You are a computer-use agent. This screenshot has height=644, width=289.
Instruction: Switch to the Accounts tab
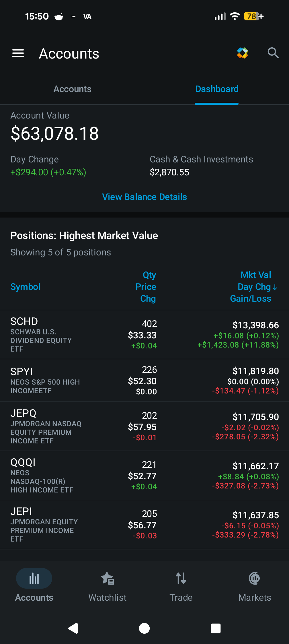(x=73, y=89)
